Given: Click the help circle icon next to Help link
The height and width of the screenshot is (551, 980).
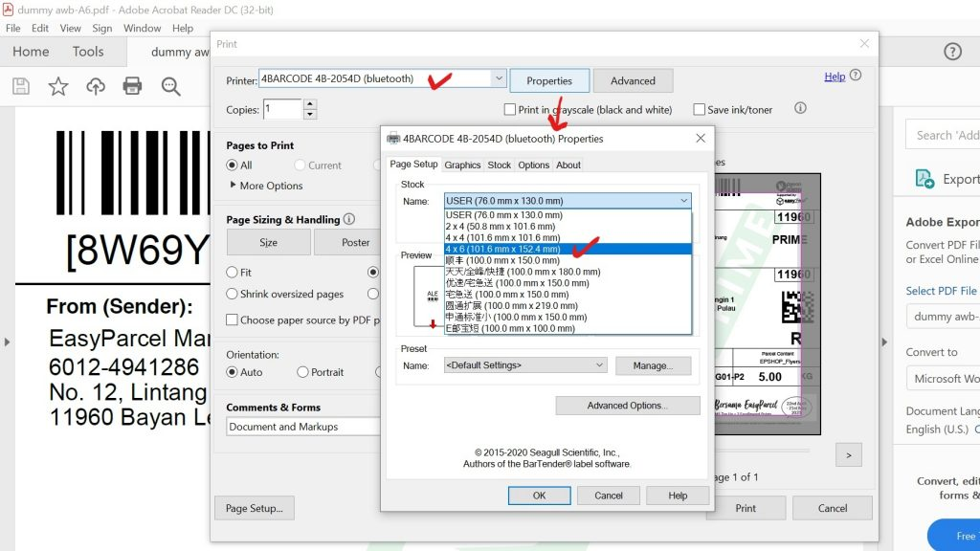Looking at the screenshot, I should click(x=856, y=75).
